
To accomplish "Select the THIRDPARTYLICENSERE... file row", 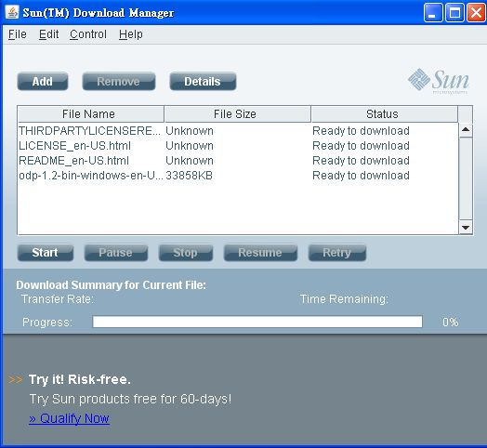I will pos(238,131).
